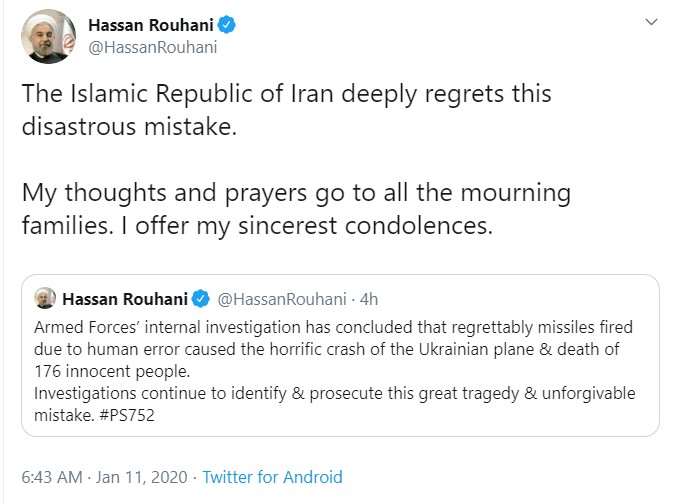Click the '176 innocent people' line in quote
This screenshot has height=504, width=675.
[112, 371]
